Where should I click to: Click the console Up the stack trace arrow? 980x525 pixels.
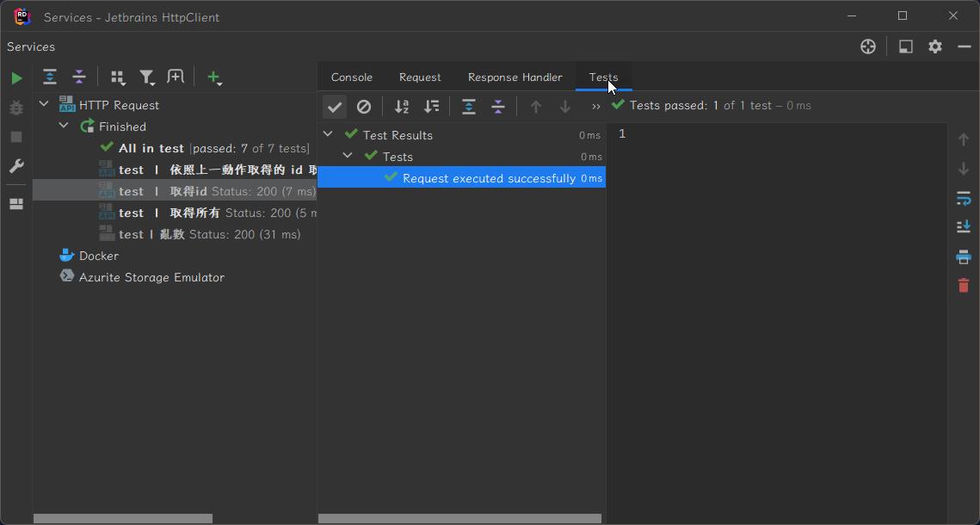[963, 139]
